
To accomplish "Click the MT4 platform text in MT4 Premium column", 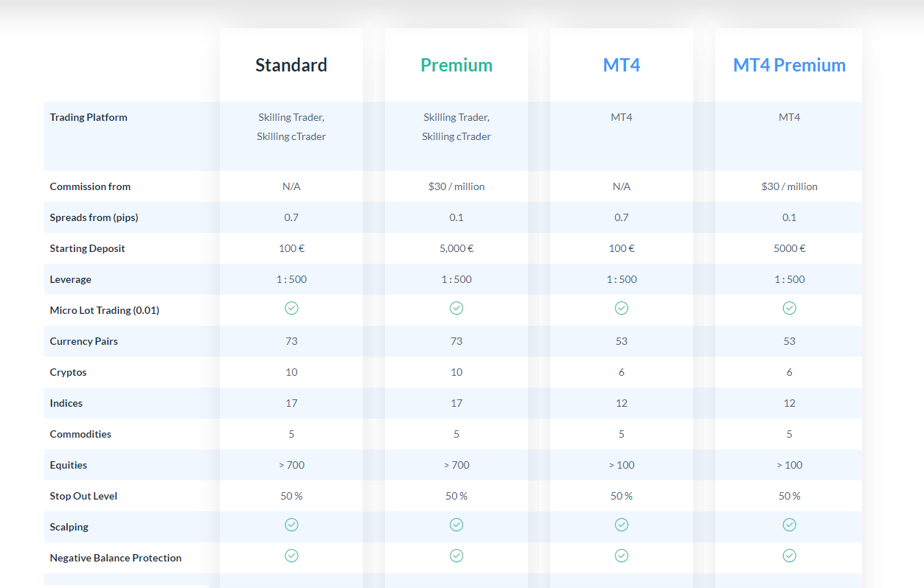I will [789, 117].
